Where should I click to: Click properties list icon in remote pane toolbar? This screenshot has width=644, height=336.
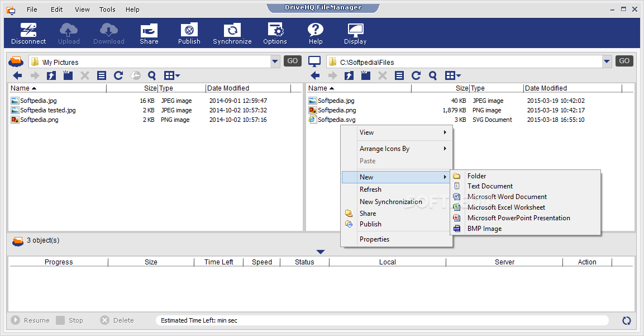102,75
